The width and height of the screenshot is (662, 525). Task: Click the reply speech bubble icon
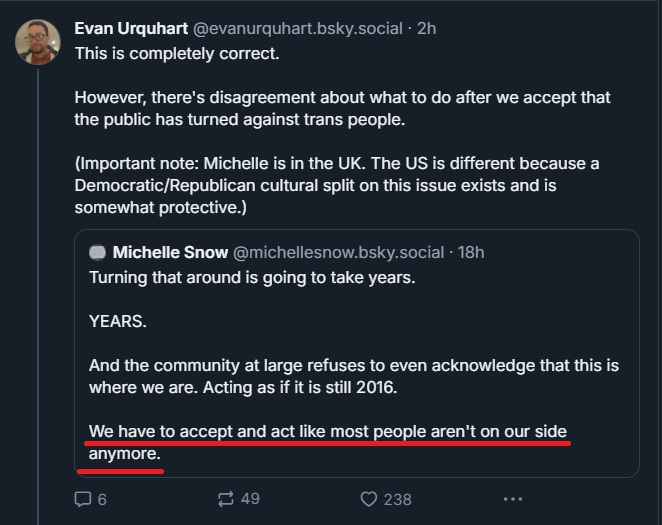click(83, 498)
